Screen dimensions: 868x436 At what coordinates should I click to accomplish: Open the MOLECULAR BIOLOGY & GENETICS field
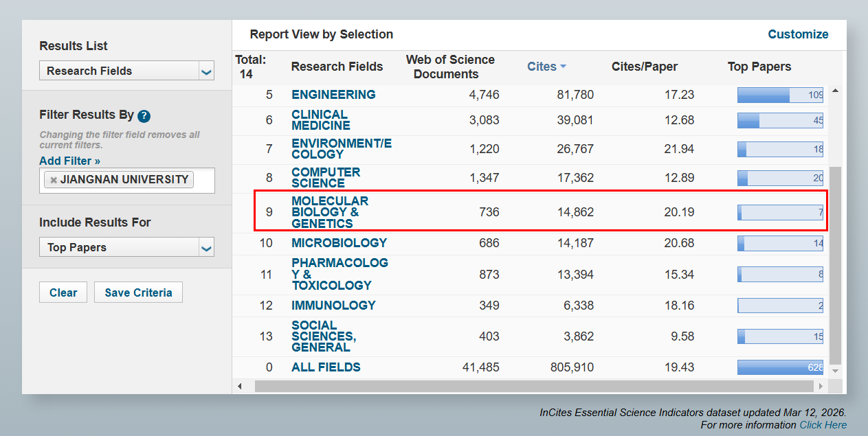(x=330, y=212)
